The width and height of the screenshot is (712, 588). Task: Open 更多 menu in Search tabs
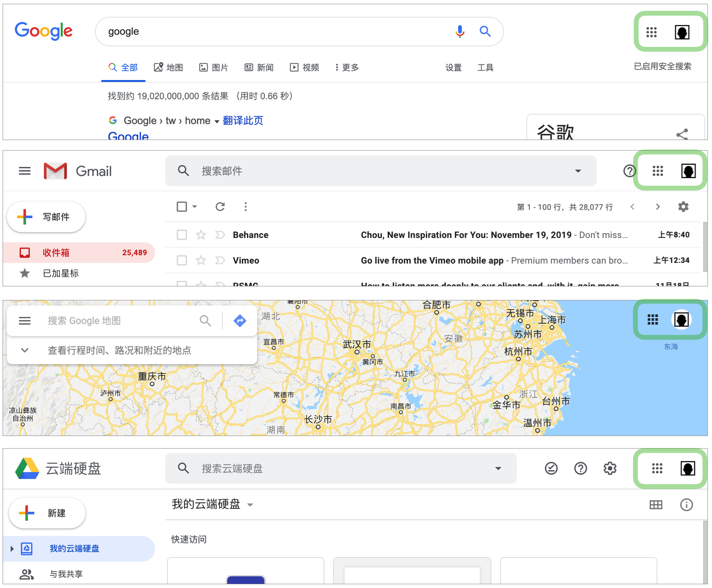(347, 67)
